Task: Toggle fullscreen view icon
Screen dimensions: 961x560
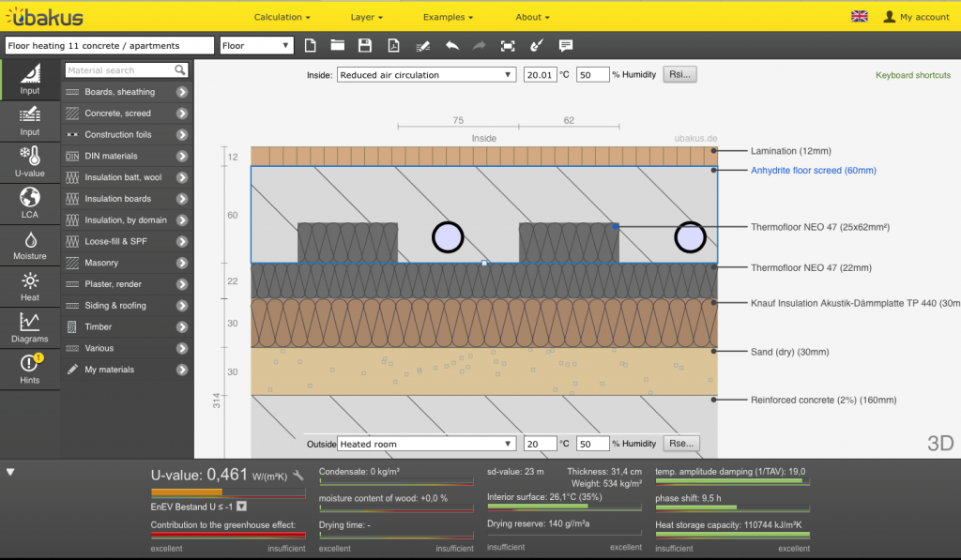Action: point(508,45)
